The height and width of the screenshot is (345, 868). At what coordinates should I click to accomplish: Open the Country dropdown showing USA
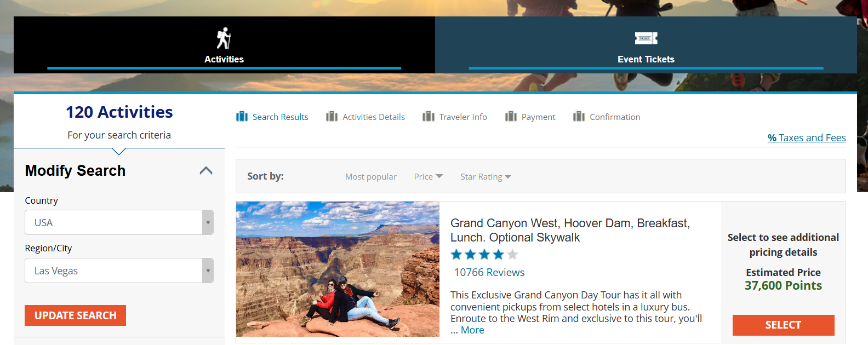click(119, 222)
